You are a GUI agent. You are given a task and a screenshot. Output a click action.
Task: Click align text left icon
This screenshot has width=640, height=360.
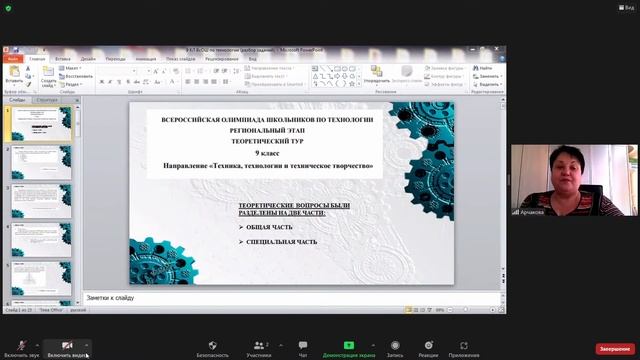click(188, 82)
